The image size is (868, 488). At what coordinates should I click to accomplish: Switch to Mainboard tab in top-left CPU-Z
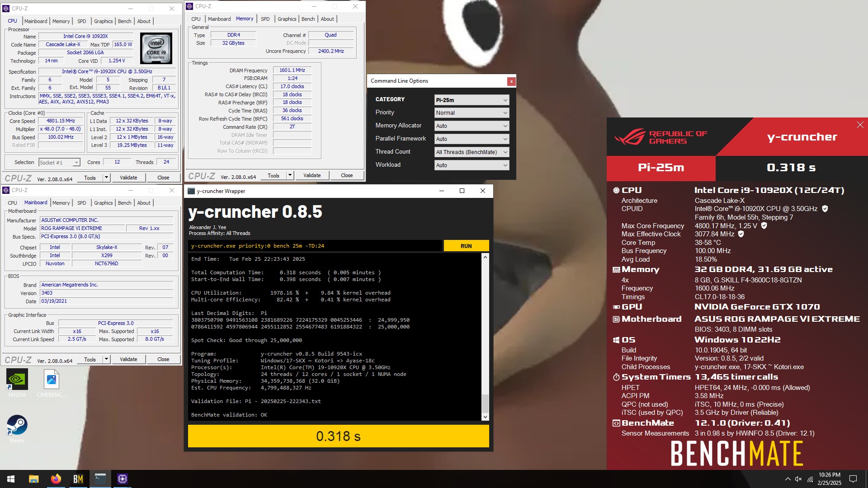[36, 21]
